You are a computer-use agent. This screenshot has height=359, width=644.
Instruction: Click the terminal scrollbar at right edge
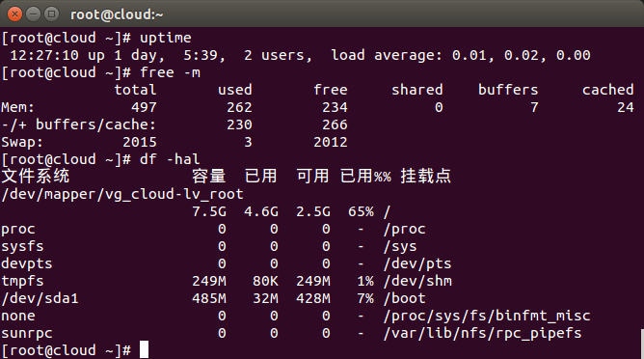(642, 344)
